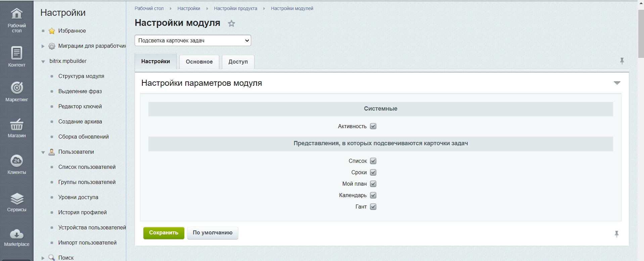Screen dimensions: 644x261
Task: Click the По умолчанию button
Action: 213,233
